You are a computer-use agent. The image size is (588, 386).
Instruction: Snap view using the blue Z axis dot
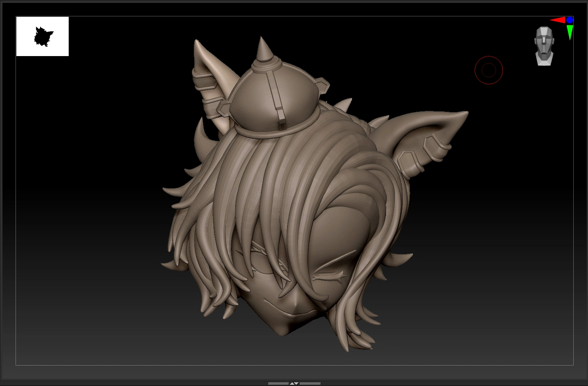click(x=570, y=20)
